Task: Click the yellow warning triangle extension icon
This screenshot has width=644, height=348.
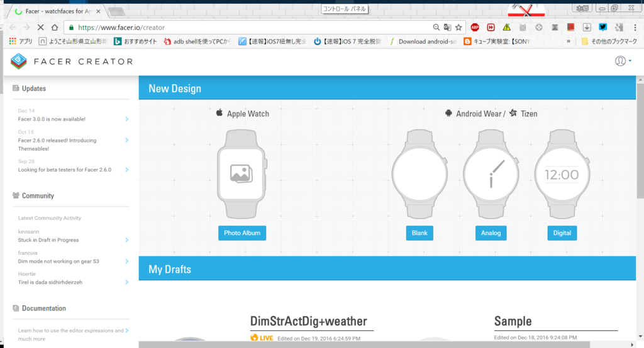Action: 506,28
